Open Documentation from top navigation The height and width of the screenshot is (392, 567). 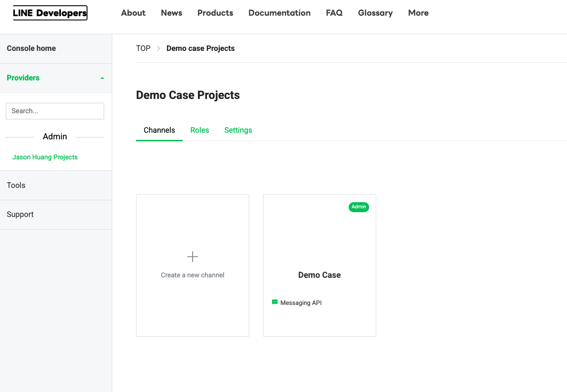(279, 13)
